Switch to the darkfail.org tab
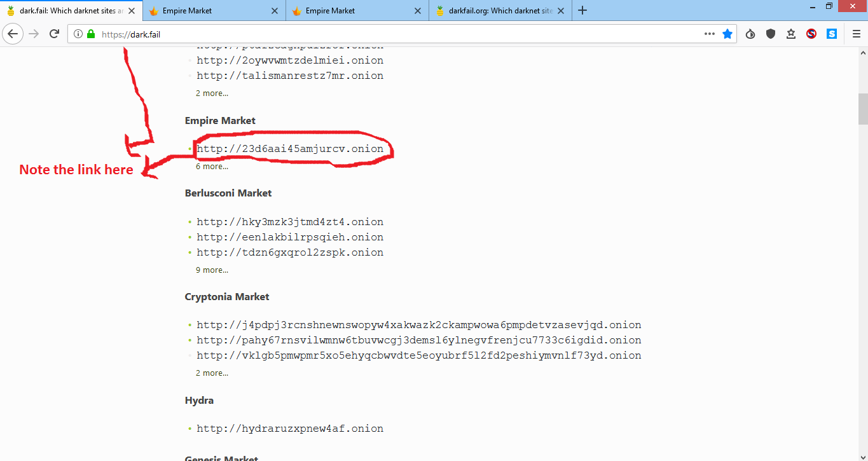This screenshot has width=868, height=461. 500,11
